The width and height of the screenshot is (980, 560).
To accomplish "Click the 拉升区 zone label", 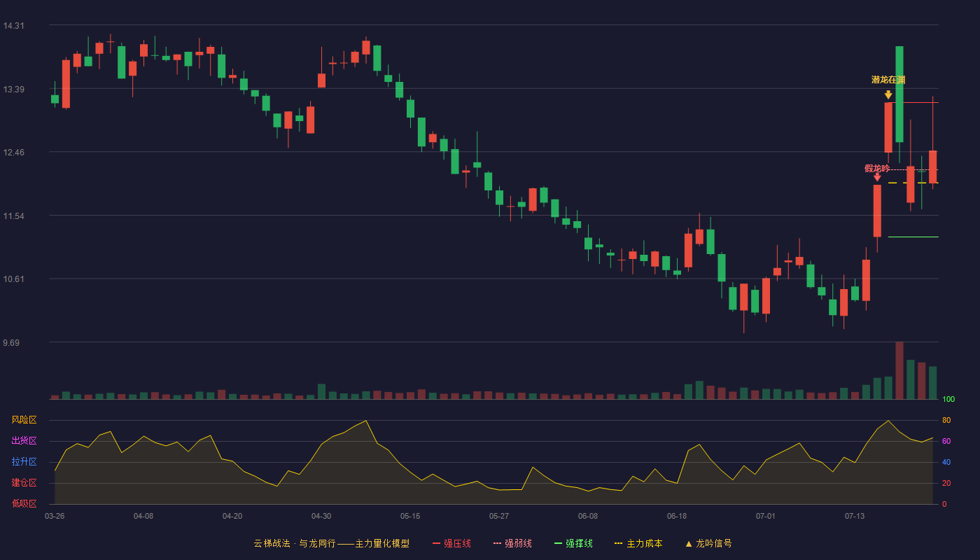I will pyautogui.click(x=24, y=462).
